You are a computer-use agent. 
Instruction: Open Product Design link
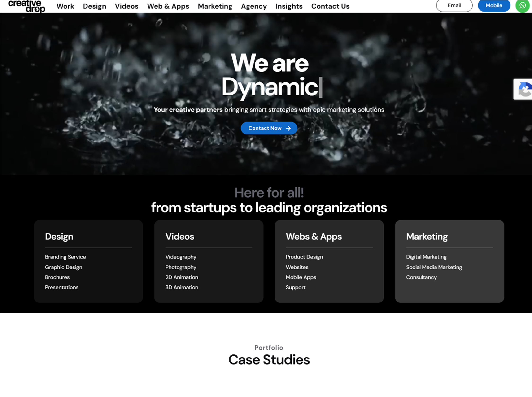click(x=304, y=257)
